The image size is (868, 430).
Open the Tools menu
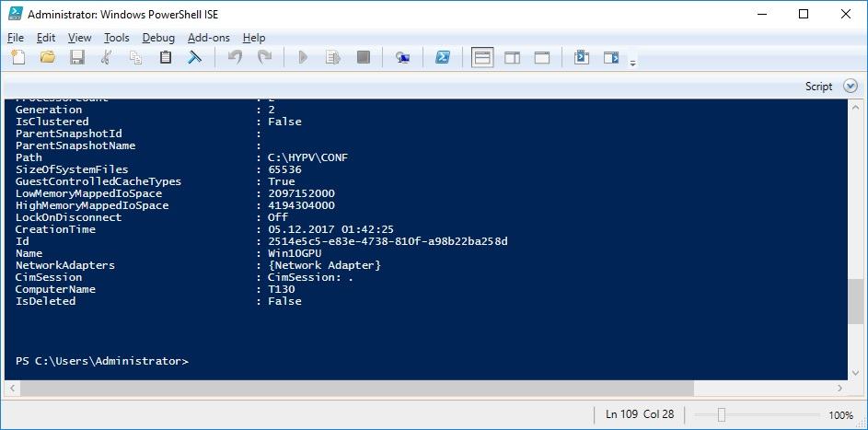[117, 38]
